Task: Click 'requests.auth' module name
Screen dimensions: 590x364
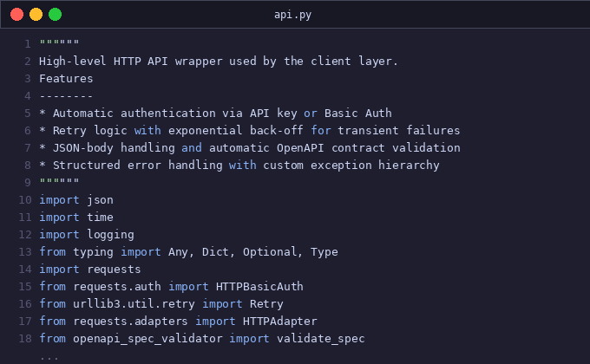Action: click(117, 287)
